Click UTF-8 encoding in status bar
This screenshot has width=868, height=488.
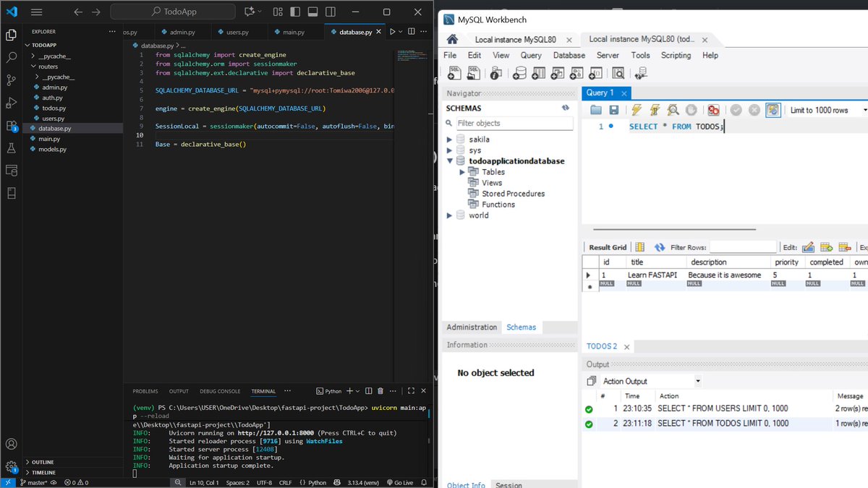(264, 482)
